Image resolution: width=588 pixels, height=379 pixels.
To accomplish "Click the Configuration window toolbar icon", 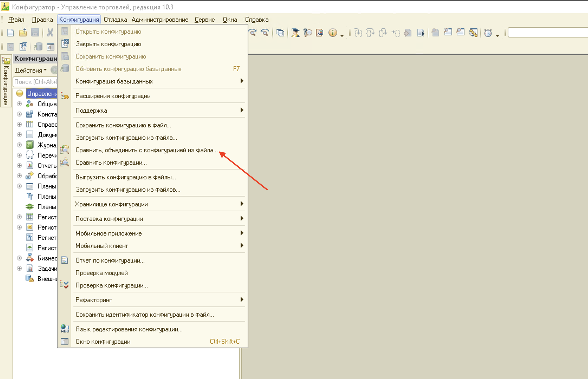I will coord(50,47).
